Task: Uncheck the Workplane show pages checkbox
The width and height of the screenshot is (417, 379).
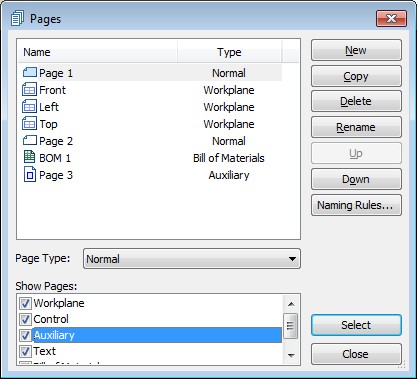Action: 25,303
